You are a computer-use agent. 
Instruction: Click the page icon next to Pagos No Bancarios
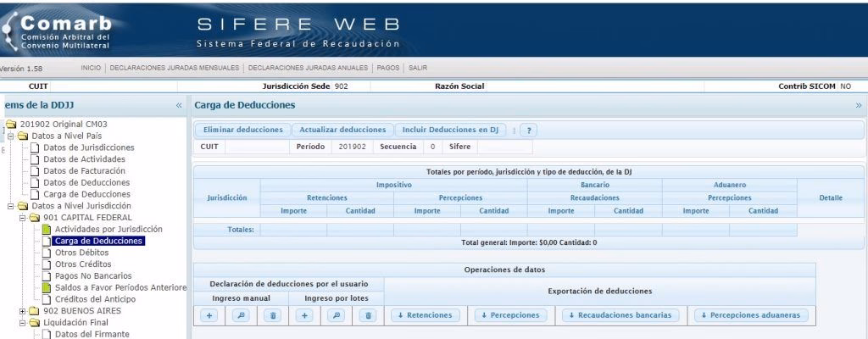click(47, 275)
